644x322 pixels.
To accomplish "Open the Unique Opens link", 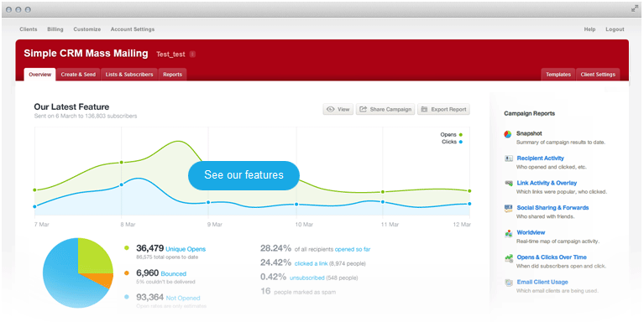I will tap(186, 249).
